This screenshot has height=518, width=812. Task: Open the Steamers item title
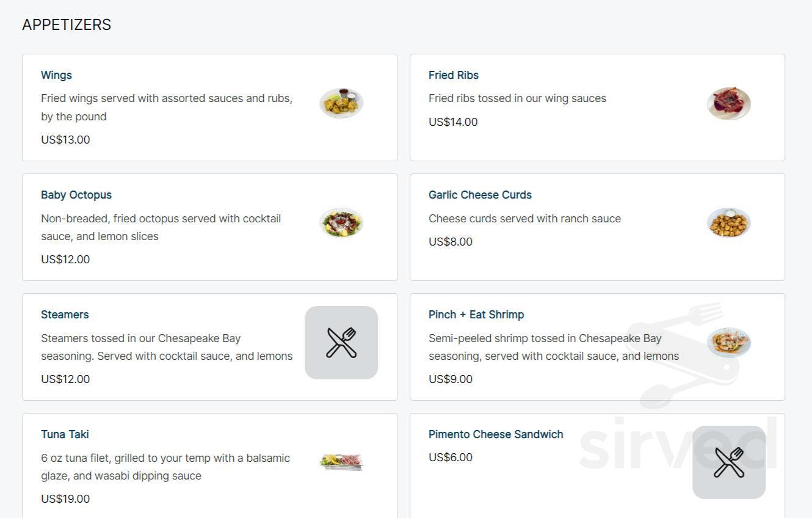pyautogui.click(x=65, y=315)
